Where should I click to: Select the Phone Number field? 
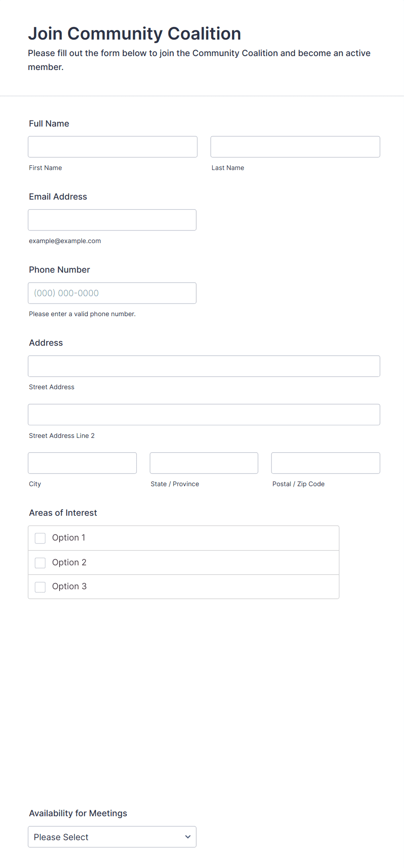pos(112,293)
